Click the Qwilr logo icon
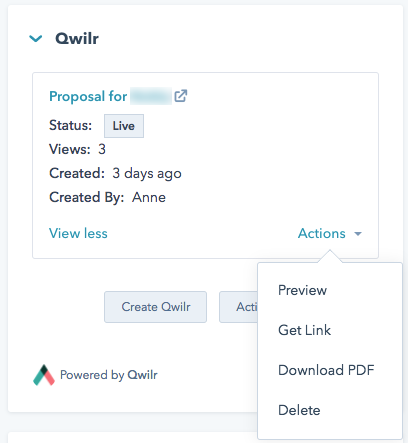The image size is (408, 443). pos(44,375)
